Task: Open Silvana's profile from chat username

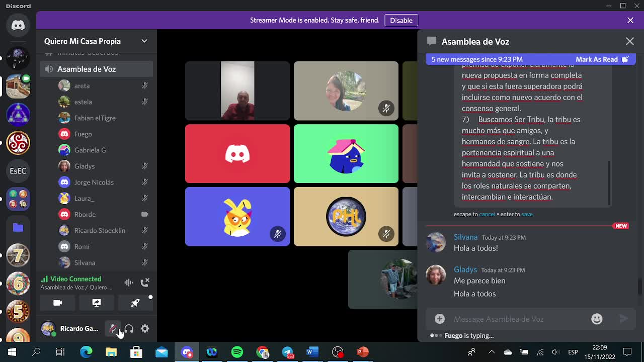Action: [465, 237]
